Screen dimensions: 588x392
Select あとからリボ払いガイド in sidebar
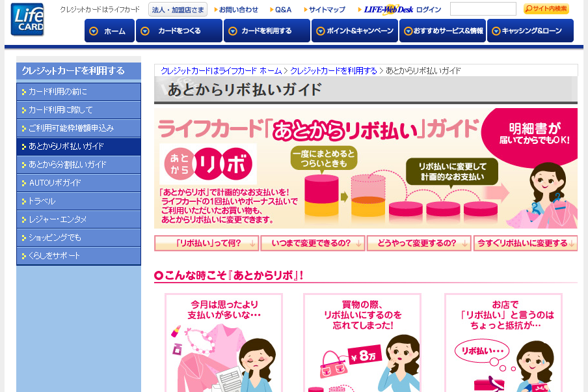[x=79, y=147]
